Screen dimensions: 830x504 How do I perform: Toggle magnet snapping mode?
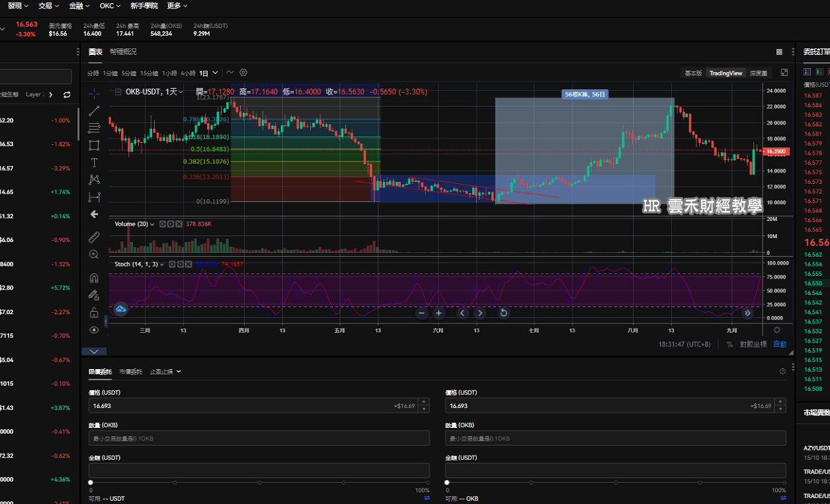point(94,278)
